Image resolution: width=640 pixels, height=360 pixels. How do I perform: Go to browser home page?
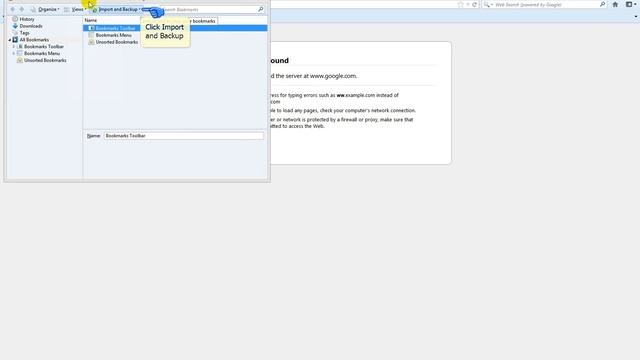pos(615,4)
